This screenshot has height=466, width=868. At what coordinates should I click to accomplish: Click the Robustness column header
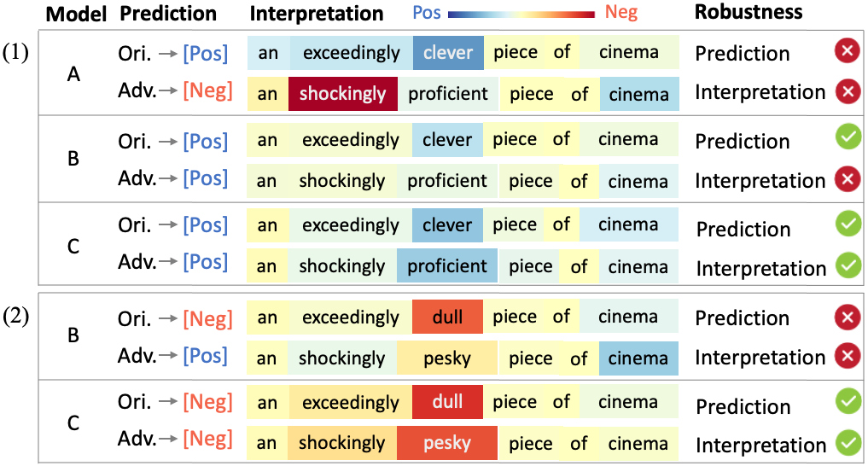point(749,12)
